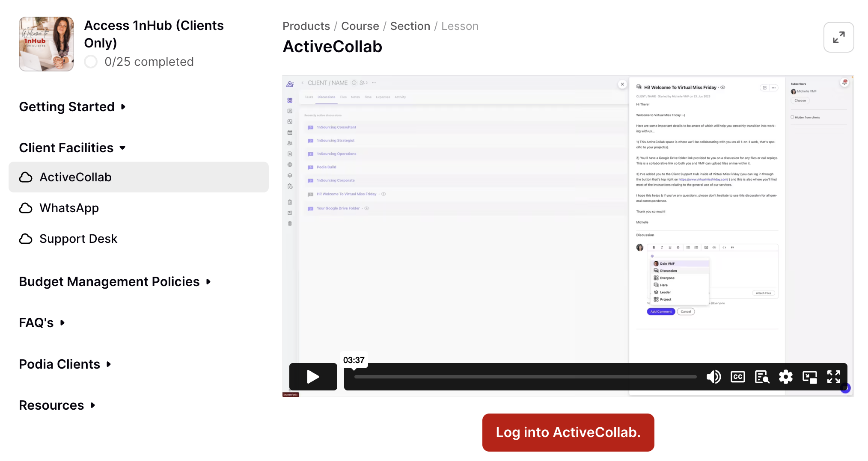
Task: Click the expand lesson view icon
Action: click(x=838, y=37)
